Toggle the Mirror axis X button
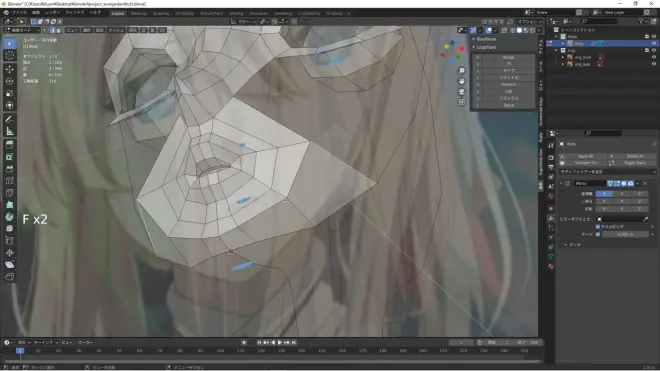 click(x=604, y=194)
